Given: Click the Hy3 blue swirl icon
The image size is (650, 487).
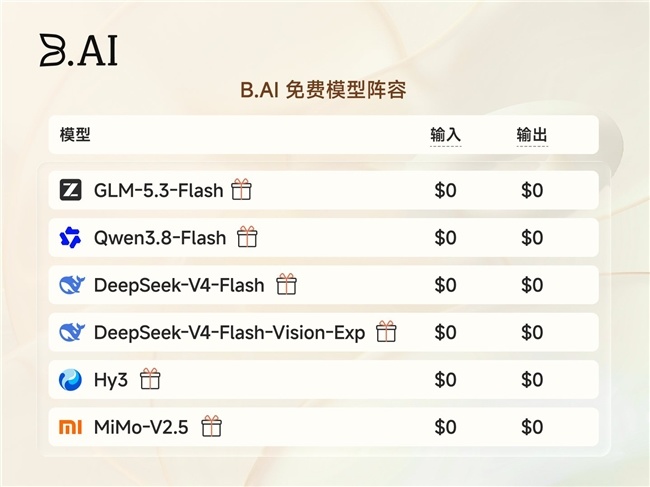Looking at the screenshot, I should [x=70, y=380].
